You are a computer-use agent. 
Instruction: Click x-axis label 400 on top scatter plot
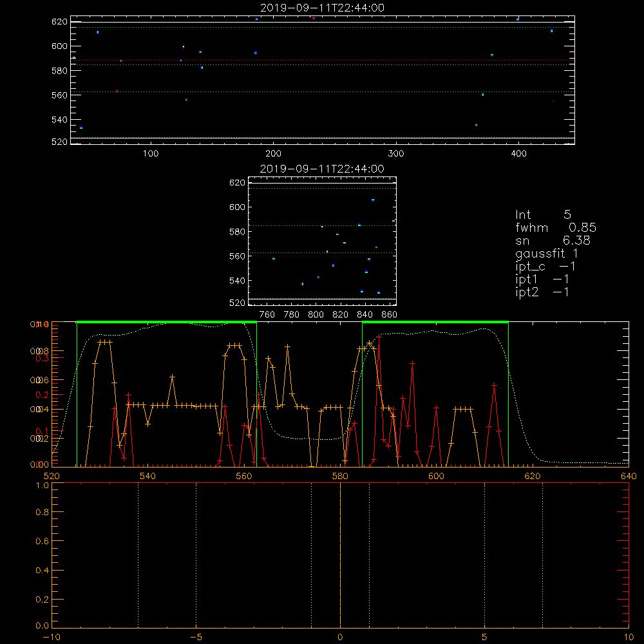pos(518,154)
